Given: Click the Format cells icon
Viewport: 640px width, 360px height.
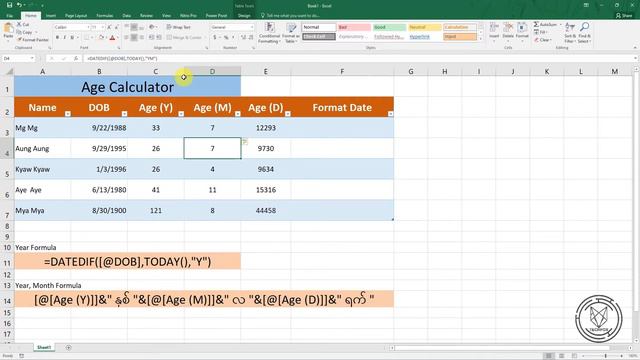Looking at the screenshot, I should 522,31.
